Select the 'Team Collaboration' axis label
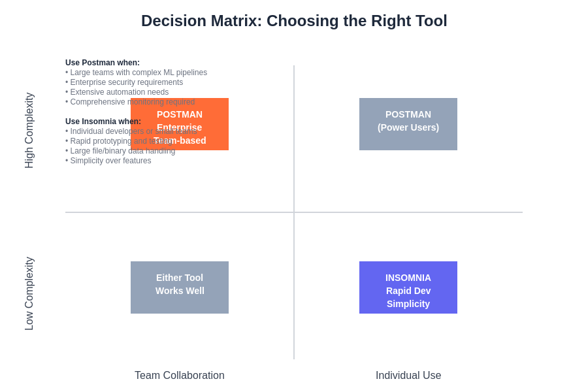Viewport: 588px width, 392px height. coord(180,376)
